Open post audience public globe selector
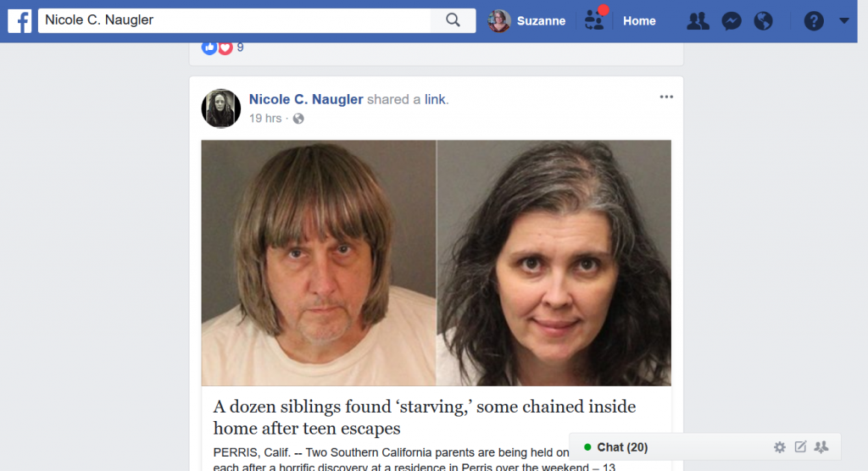868x471 pixels. pos(298,119)
